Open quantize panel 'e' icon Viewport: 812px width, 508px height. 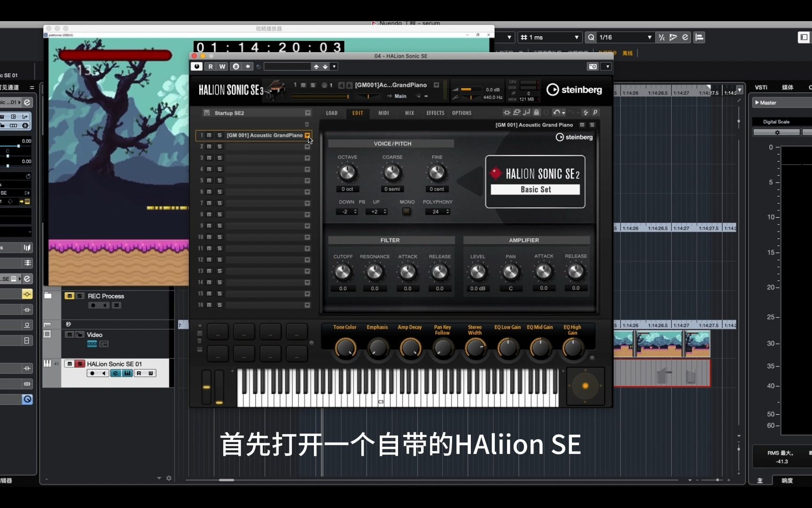(685, 37)
